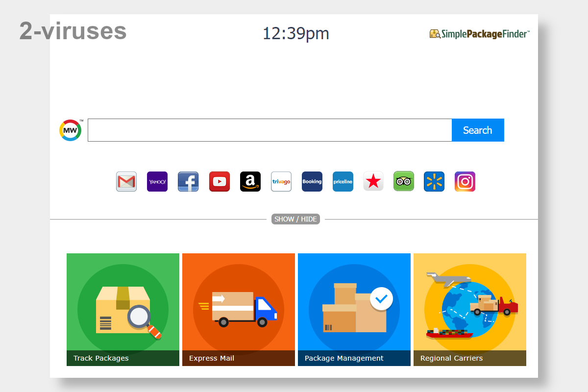This screenshot has width=588, height=392.
Task: Select the Yahoo shortcut icon
Action: 157,181
